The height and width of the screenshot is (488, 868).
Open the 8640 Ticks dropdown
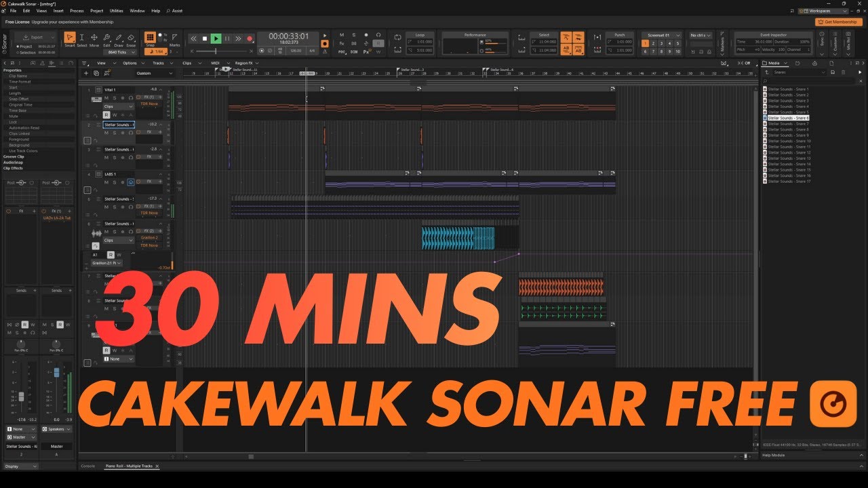119,52
